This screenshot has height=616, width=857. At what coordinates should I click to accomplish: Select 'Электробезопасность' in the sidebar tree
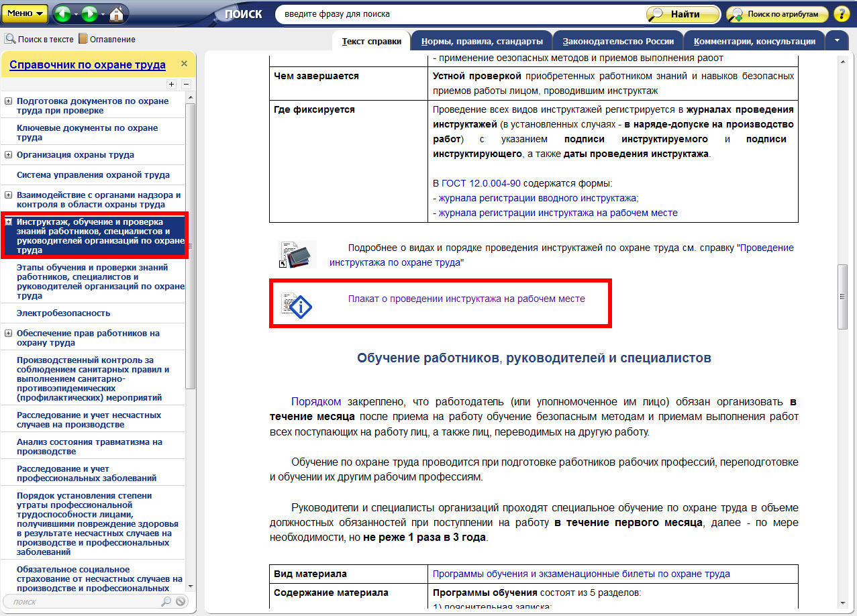tap(63, 313)
